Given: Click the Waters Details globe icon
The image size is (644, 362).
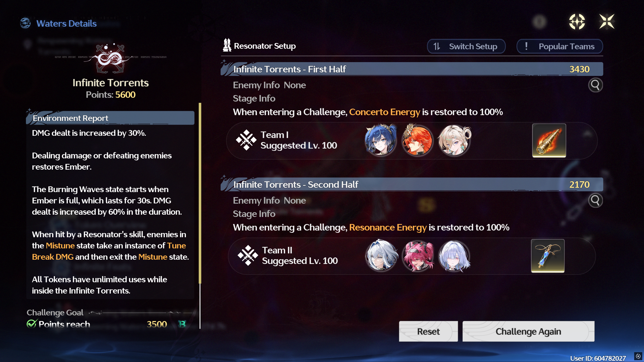Looking at the screenshot, I should [x=25, y=23].
